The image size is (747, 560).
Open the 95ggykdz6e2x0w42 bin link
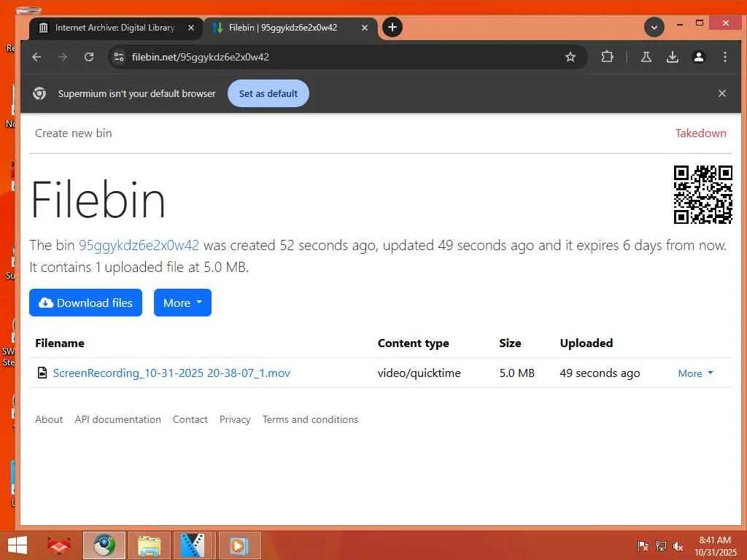coord(139,245)
